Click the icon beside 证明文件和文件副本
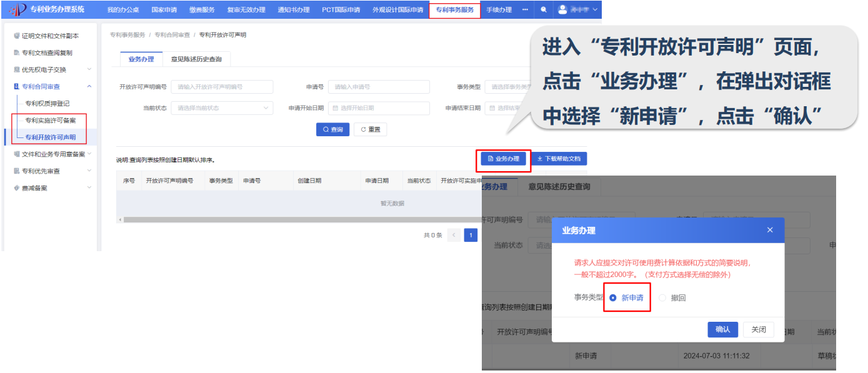 16,36
